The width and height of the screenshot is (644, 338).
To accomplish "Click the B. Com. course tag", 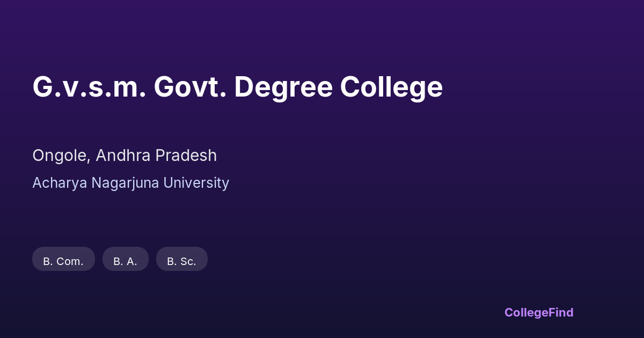I will 63,261.
